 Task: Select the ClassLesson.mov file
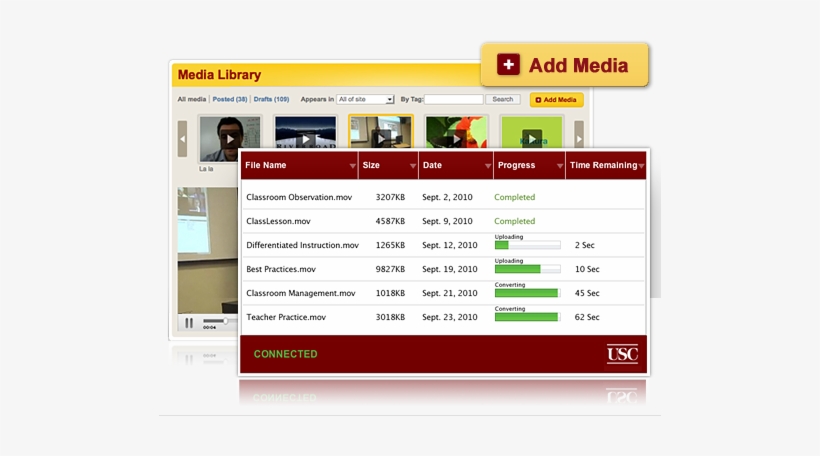coord(278,221)
